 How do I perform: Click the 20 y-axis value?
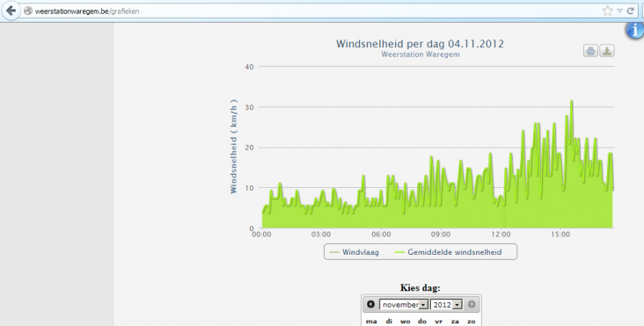249,148
